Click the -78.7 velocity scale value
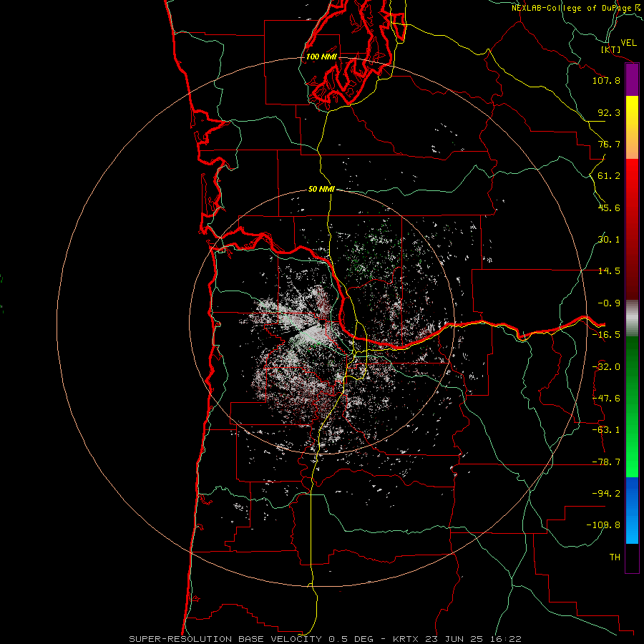Screen dimensions: 644x644 coord(606,462)
